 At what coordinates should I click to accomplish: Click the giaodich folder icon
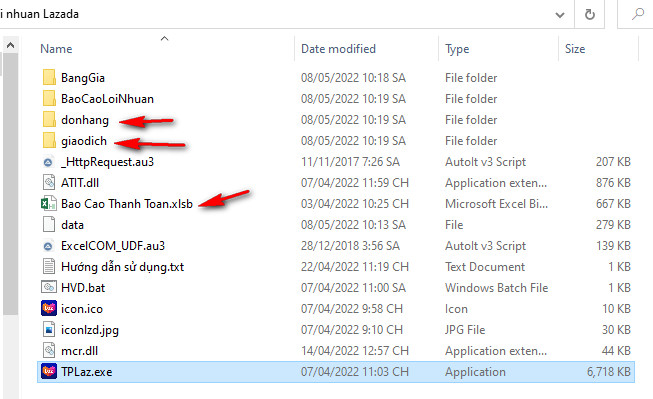coord(49,141)
